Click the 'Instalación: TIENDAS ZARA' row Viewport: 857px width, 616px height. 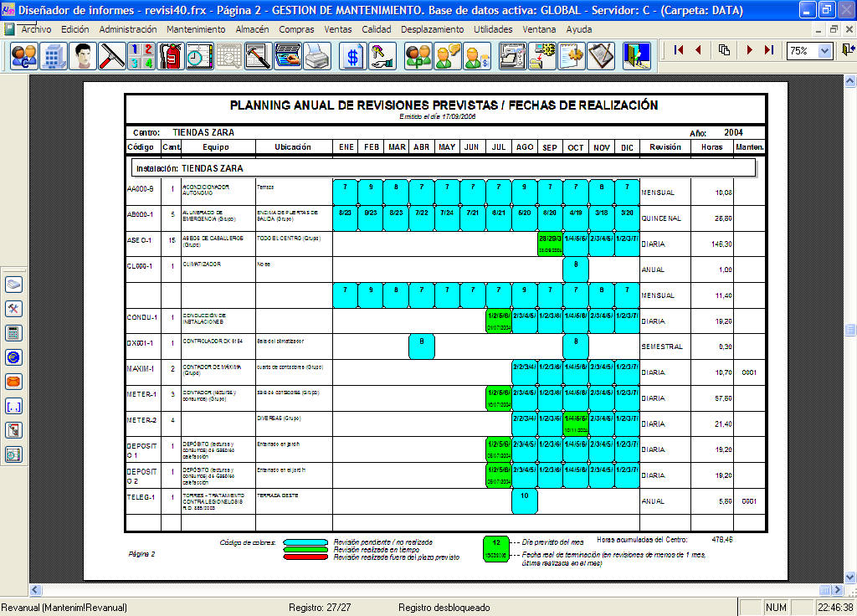(x=444, y=167)
